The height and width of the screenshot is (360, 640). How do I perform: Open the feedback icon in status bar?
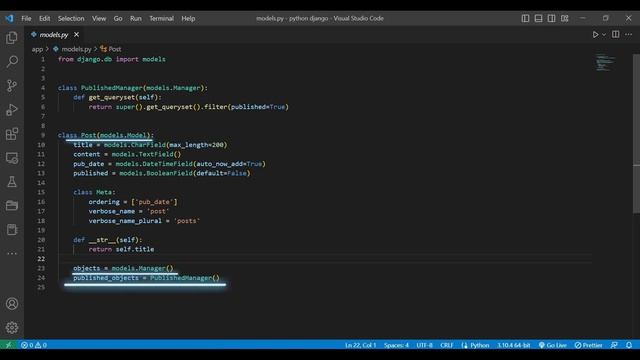pyautogui.click(x=614, y=345)
